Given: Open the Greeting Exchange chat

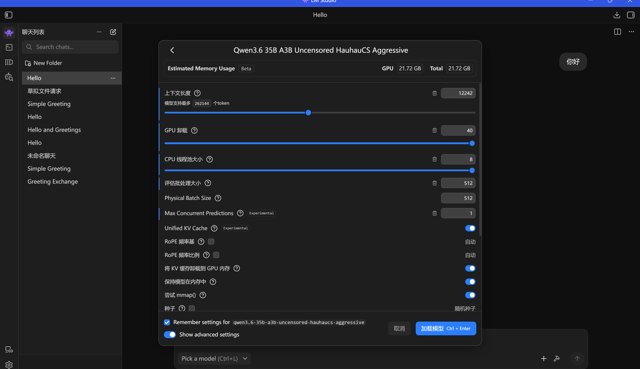Looking at the screenshot, I should pyautogui.click(x=53, y=182).
